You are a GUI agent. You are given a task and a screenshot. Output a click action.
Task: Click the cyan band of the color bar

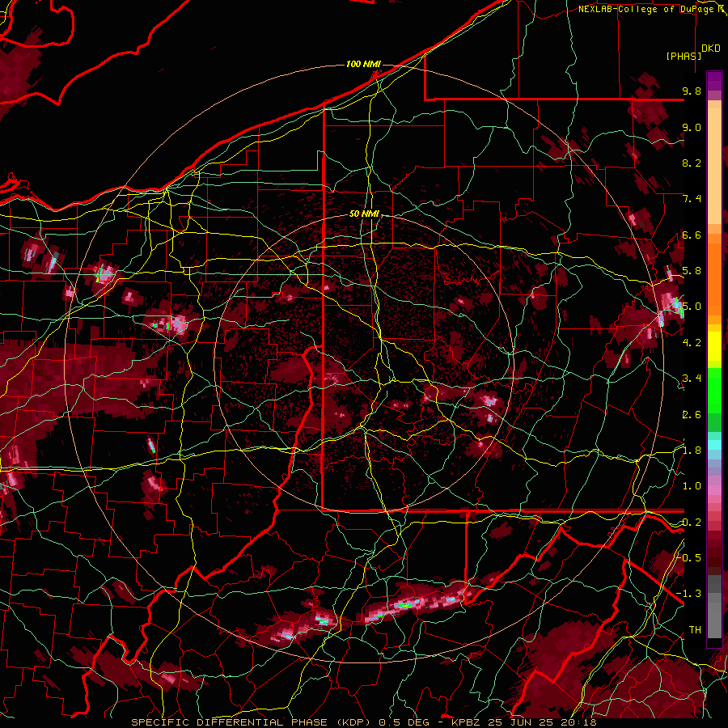[x=714, y=445]
